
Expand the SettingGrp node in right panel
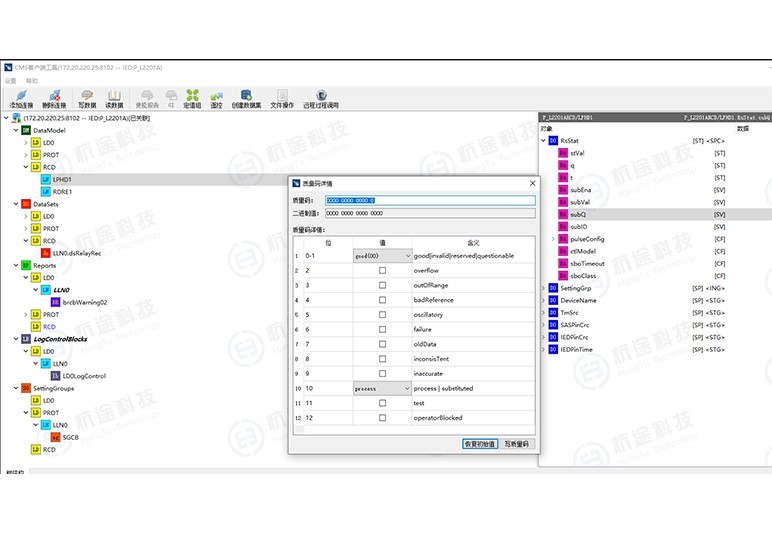[544, 287]
